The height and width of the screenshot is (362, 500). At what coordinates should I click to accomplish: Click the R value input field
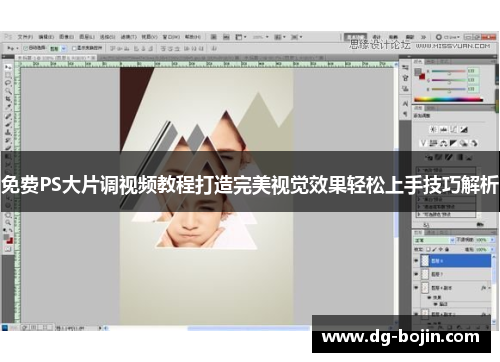coord(473,71)
